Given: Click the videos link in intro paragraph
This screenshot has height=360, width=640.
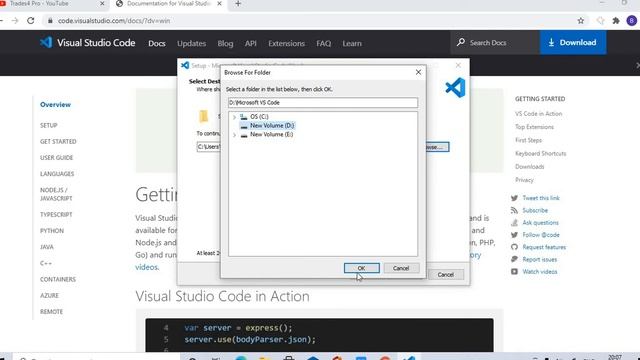Looking at the screenshot, I should click(x=147, y=267).
